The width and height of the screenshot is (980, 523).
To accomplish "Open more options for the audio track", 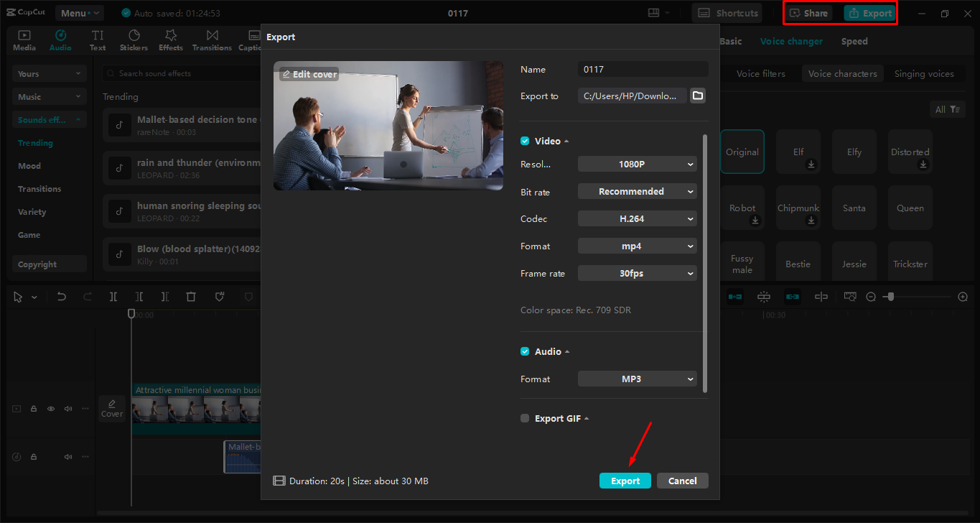I will 85,457.
